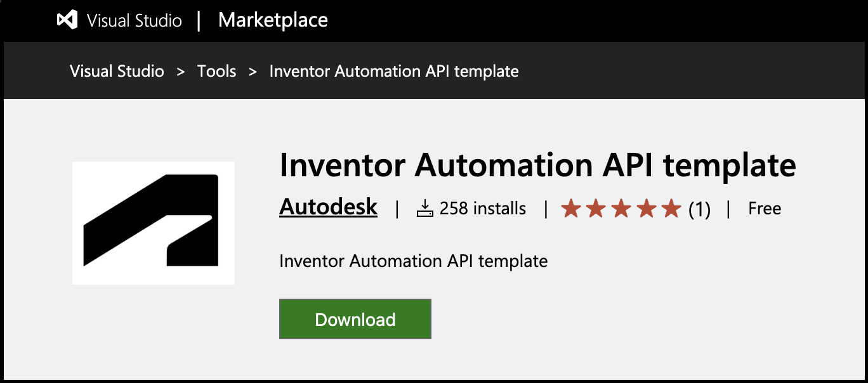Open the Autodesk publisher link
Image resolution: width=868 pixels, height=383 pixels.
pos(328,207)
